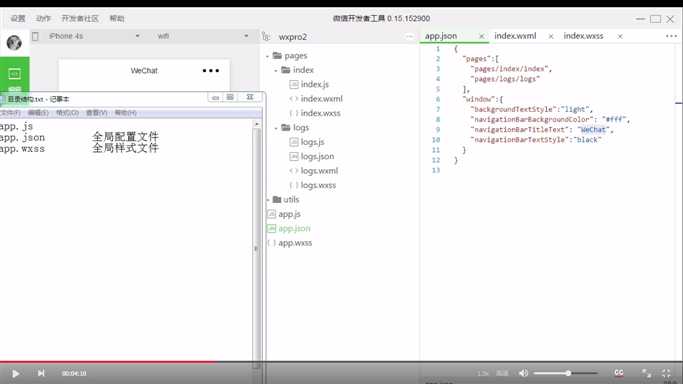Click the "WeChat" value on line 9

[x=593, y=130]
